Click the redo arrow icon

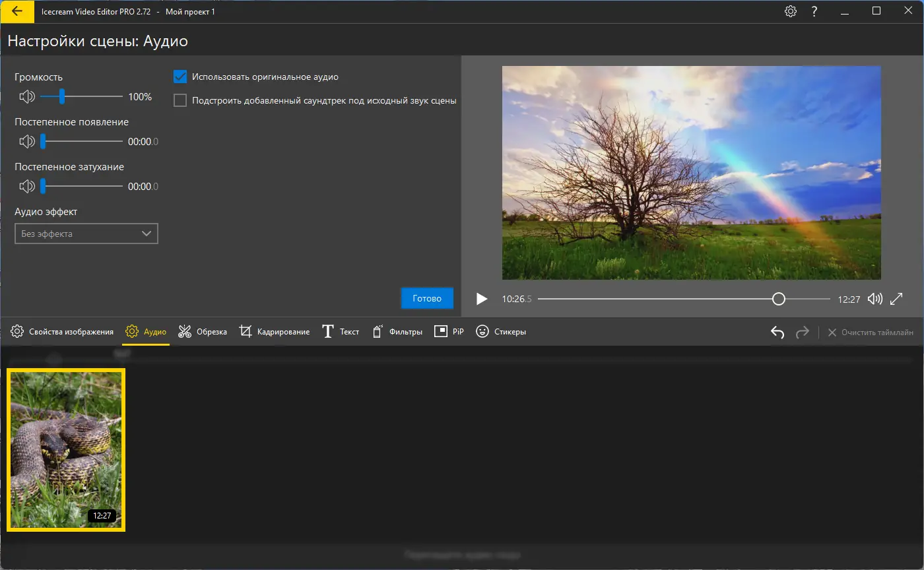click(802, 332)
